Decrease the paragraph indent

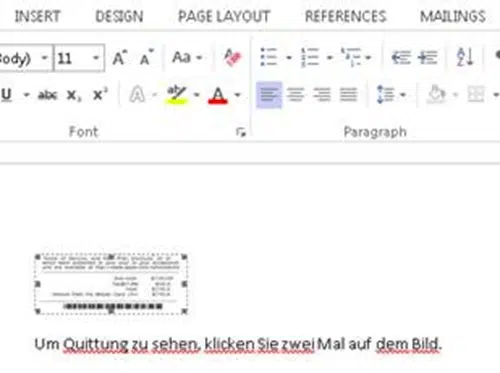point(401,57)
